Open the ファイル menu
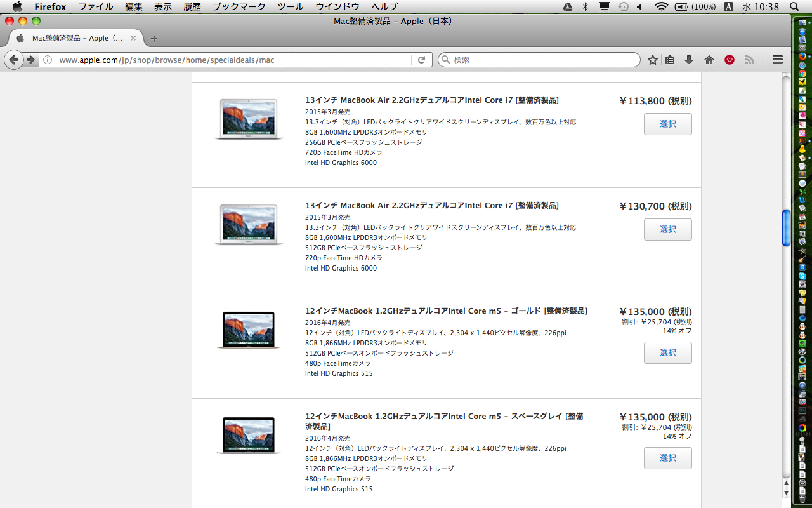This screenshot has height=508, width=812. pyautogui.click(x=95, y=6)
